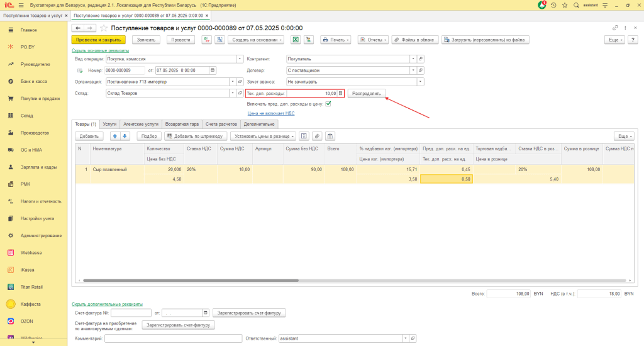Click the favorites star next to document title

pyautogui.click(x=104, y=28)
